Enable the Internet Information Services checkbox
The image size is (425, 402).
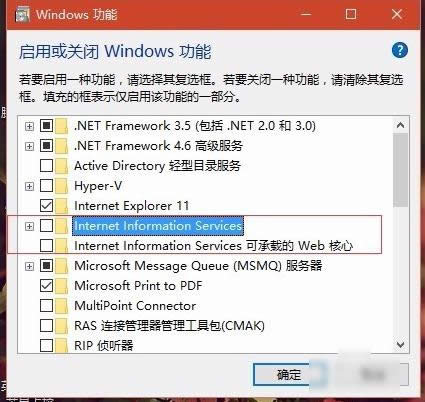[x=46, y=226]
